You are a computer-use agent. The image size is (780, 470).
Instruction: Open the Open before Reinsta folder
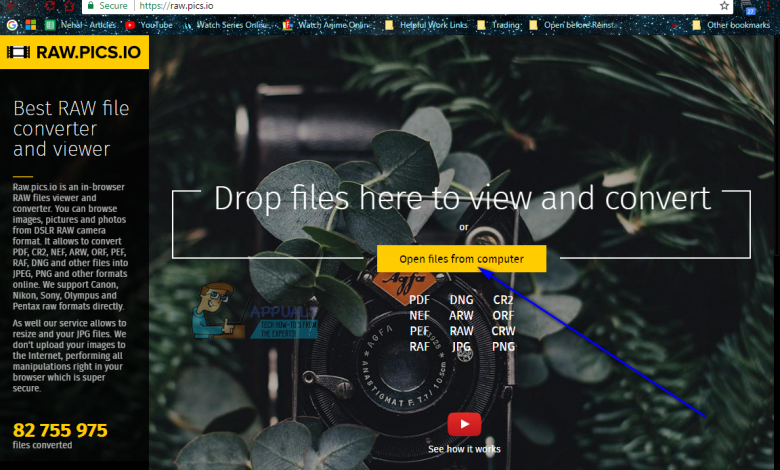pyautogui.click(x=574, y=25)
